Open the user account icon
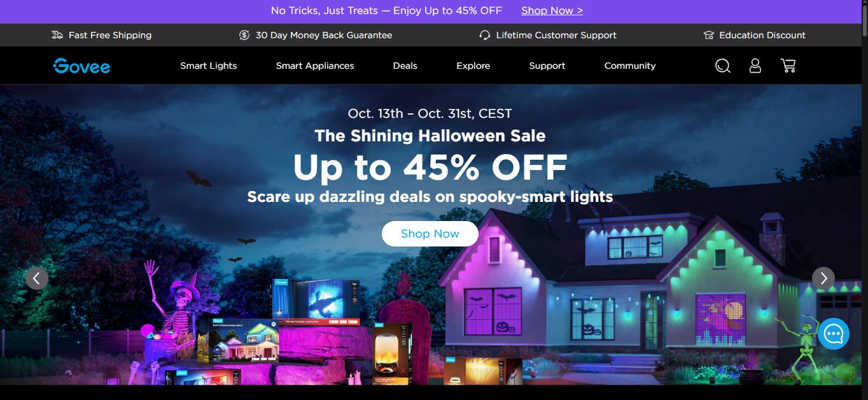This screenshot has height=400, width=868. tap(755, 66)
